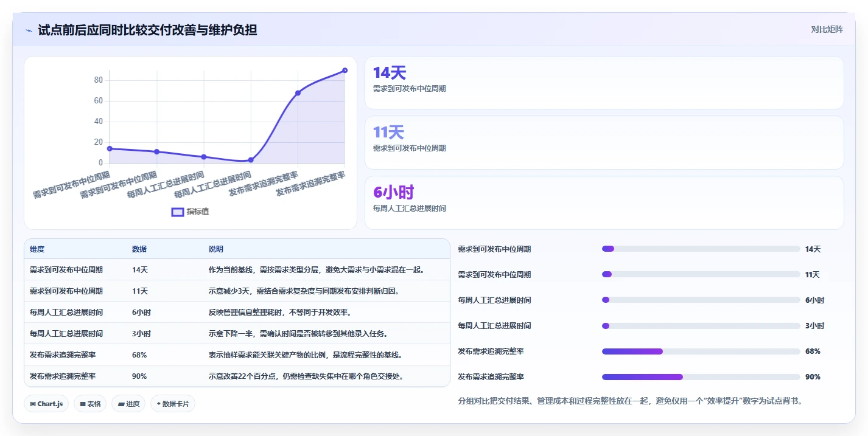868x436 pixels.
Task: Click the description starting 反映管理信息整理耗时
Action: tap(280, 313)
